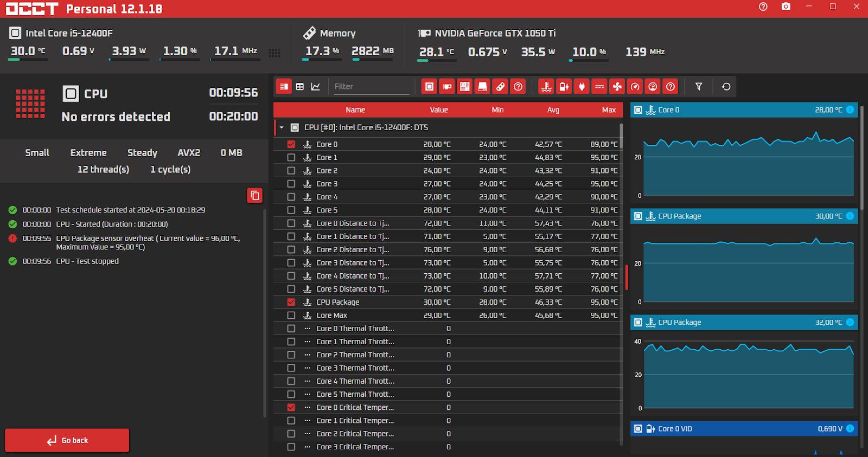Check the Core 1 sensor checkbox
The height and width of the screenshot is (457, 868).
[x=291, y=157]
